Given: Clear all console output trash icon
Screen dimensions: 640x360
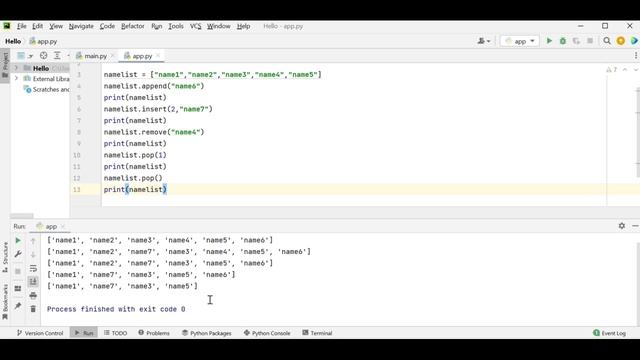Looking at the screenshot, I should [33, 309].
